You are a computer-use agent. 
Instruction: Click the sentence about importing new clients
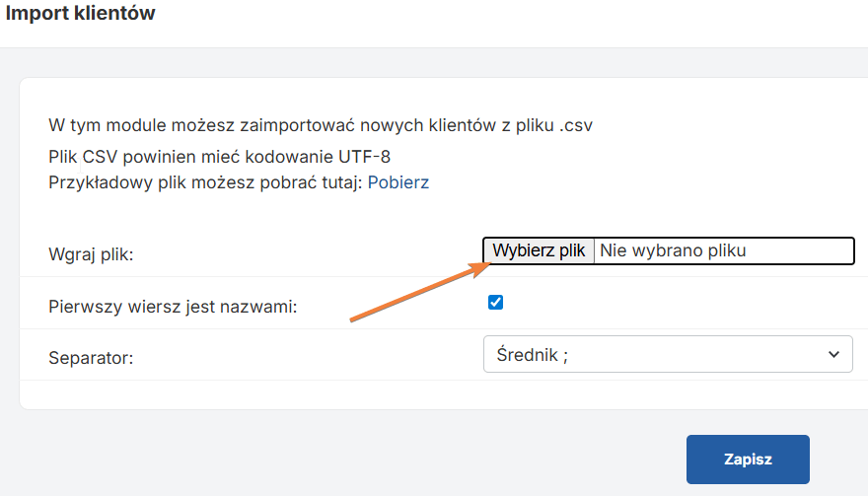[321, 125]
